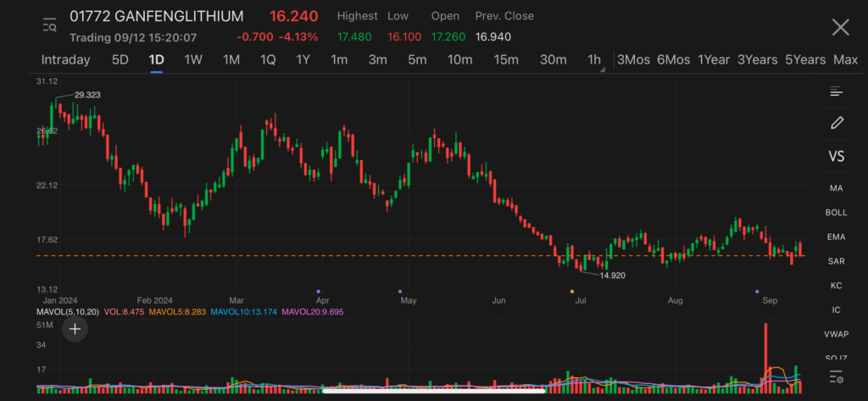Set range to 3Mos
The image size is (868, 401).
[633, 60]
